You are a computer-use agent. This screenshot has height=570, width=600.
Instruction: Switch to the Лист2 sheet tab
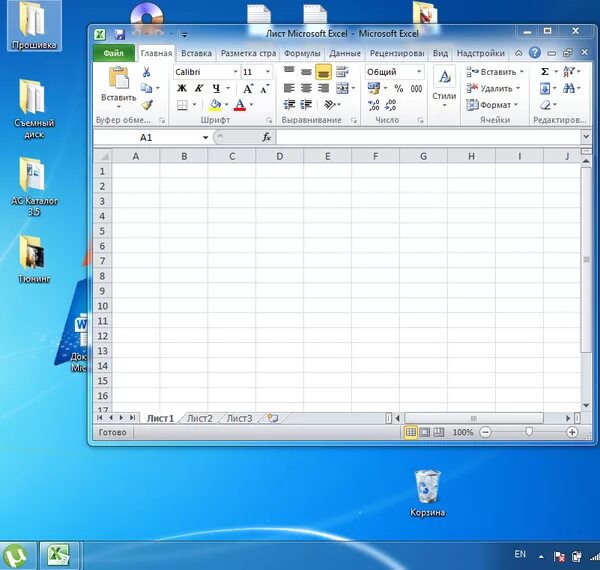[200, 419]
